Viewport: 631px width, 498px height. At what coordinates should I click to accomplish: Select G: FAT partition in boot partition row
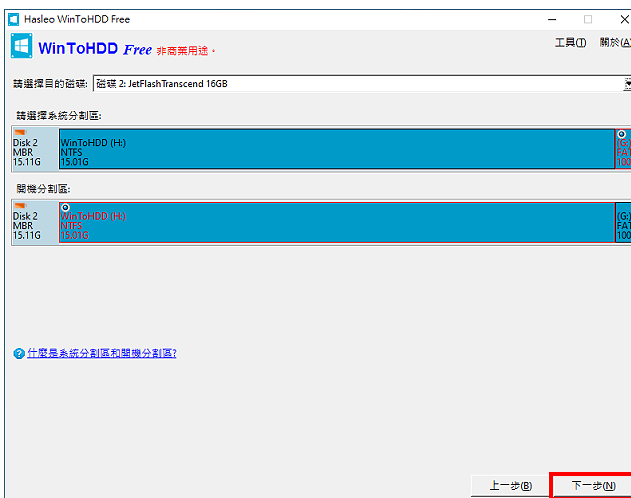[x=623, y=222]
